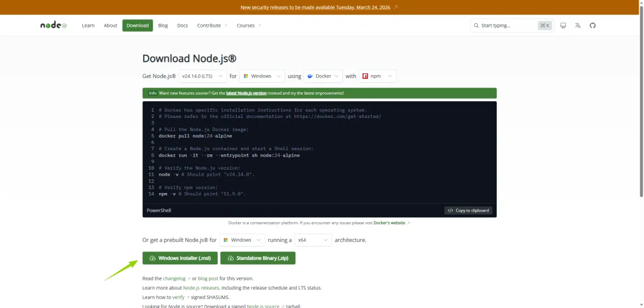This screenshot has width=644, height=308.
Task: Click the code icon in Copy to clipboard
Action: (451, 210)
